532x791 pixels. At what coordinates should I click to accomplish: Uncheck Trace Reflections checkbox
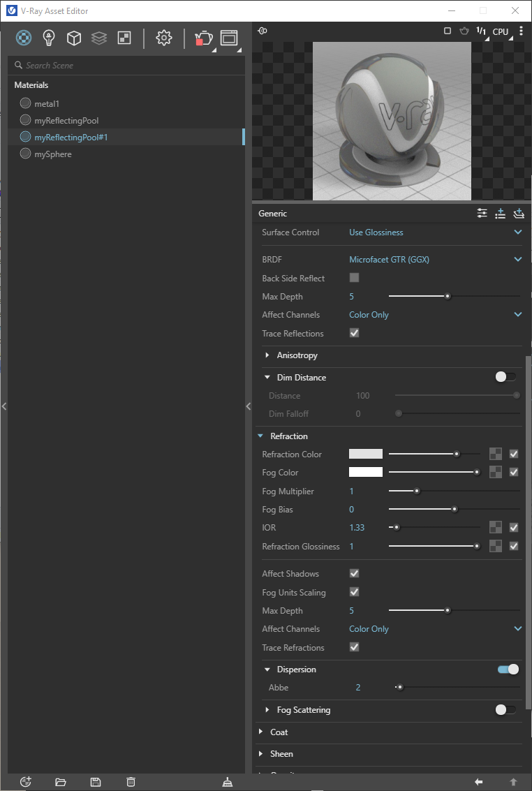355,333
